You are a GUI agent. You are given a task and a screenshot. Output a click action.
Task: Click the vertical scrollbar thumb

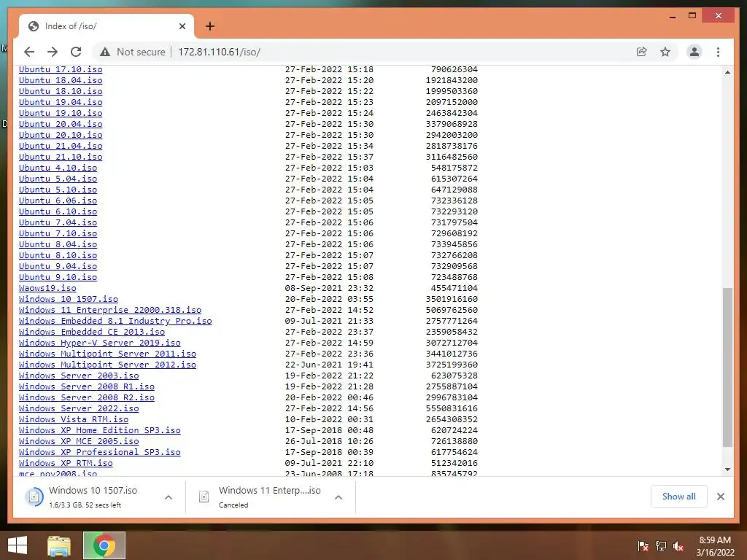click(x=727, y=367)
